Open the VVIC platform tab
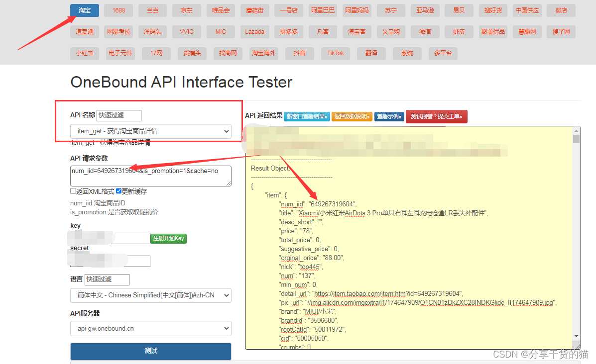This screenshot has width=596, height=364. tap(187, 31)
